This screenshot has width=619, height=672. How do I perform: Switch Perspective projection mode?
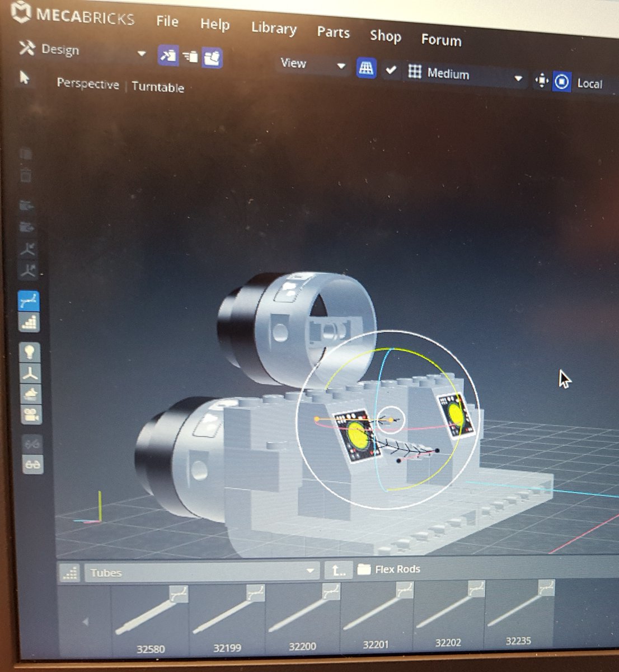pos(88,84)
